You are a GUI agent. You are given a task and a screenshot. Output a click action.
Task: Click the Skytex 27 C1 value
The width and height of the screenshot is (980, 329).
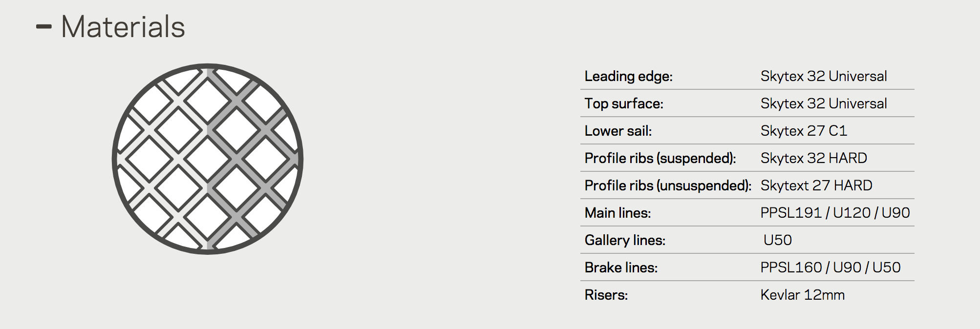pyautogui.click(x=804, y=131)
